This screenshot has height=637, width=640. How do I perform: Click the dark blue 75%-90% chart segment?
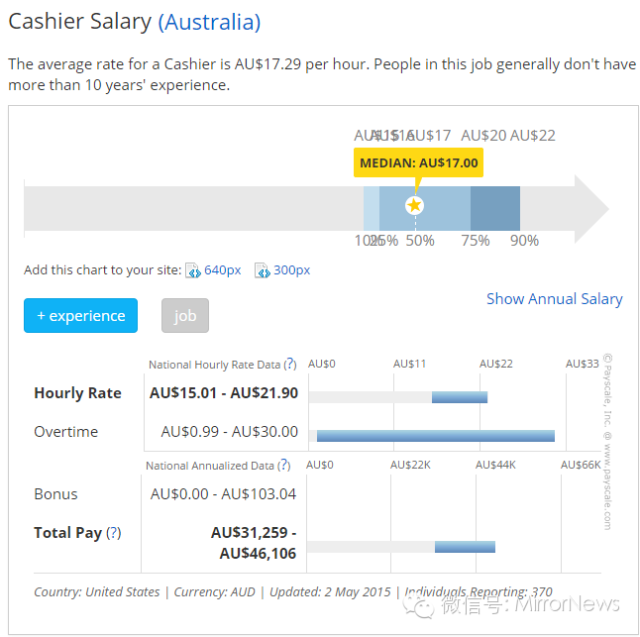[495, 209]
